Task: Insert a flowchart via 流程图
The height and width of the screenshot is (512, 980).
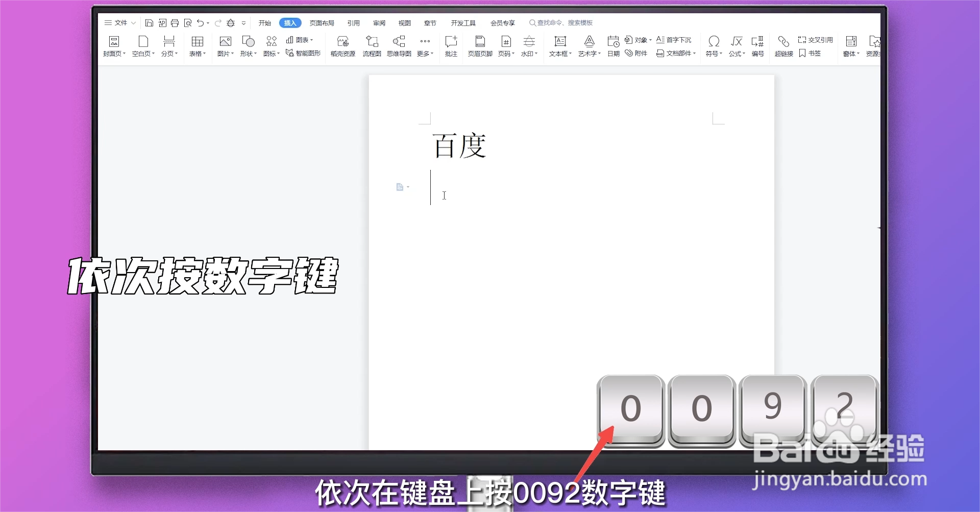Action: click(x=372, y=46)
